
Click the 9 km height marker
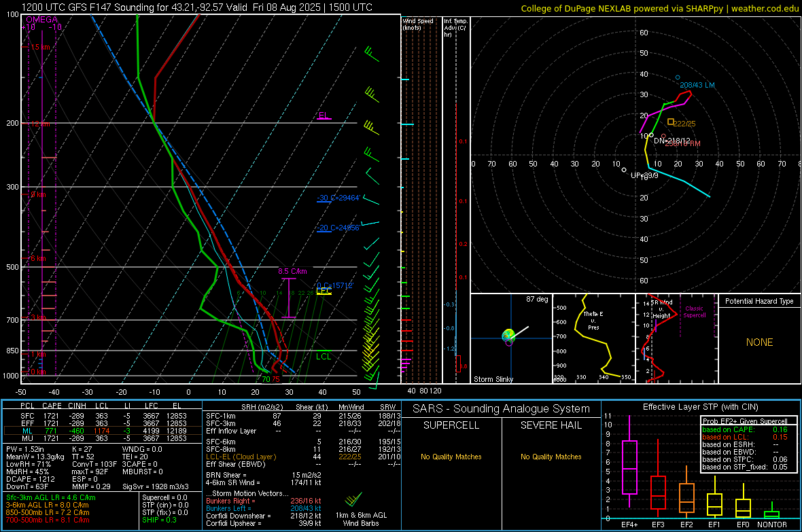click(38, 194)
